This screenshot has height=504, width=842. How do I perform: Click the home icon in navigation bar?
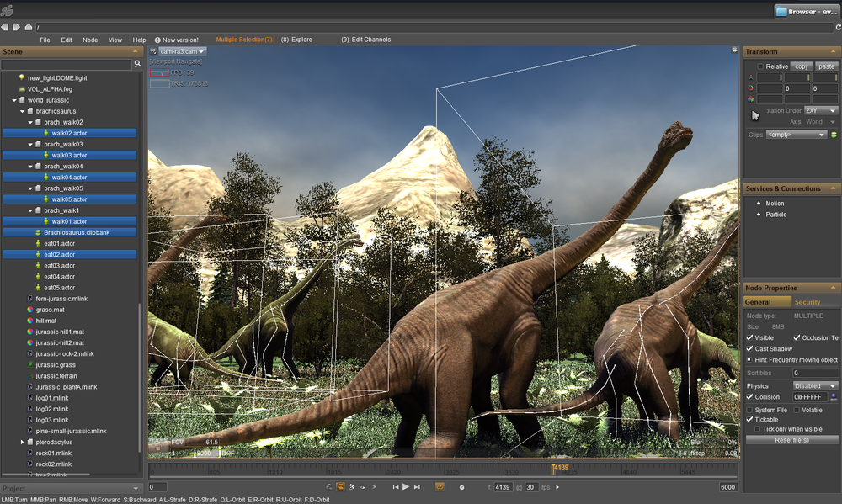28,27
